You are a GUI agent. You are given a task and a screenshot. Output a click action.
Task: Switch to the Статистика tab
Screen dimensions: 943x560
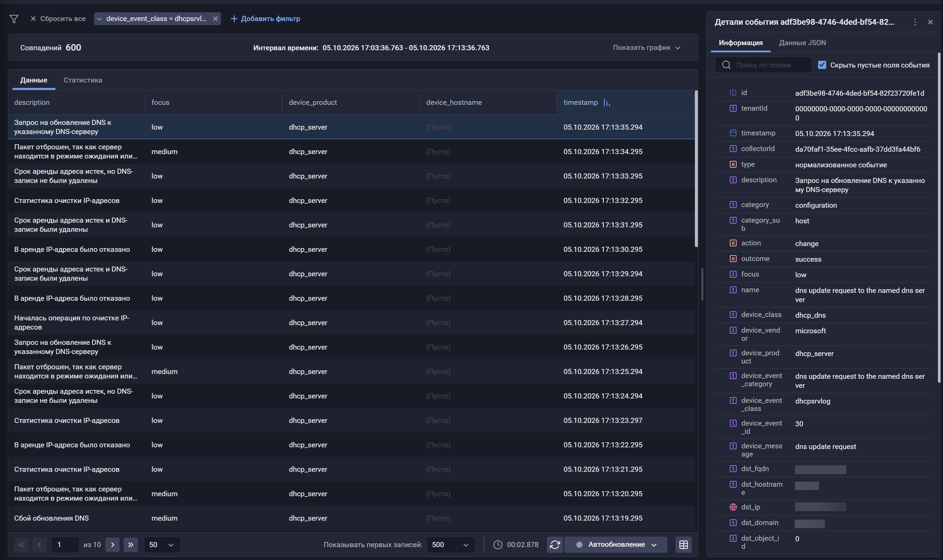click(82, 80)
